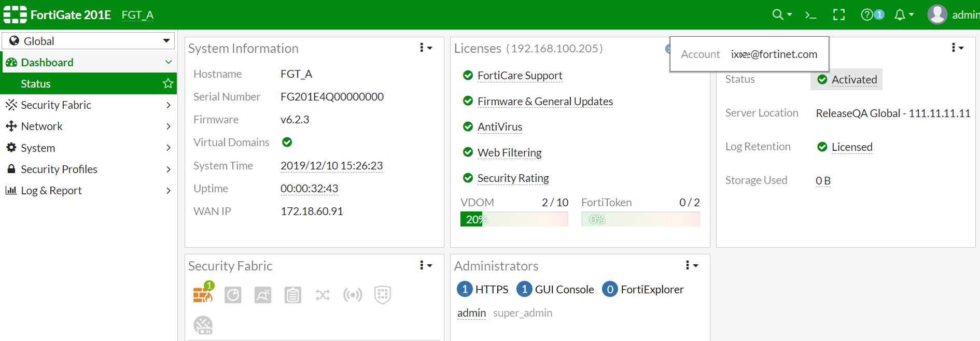Click the FortiManager style person-chart fabric icon

click(x=263, y=295)
